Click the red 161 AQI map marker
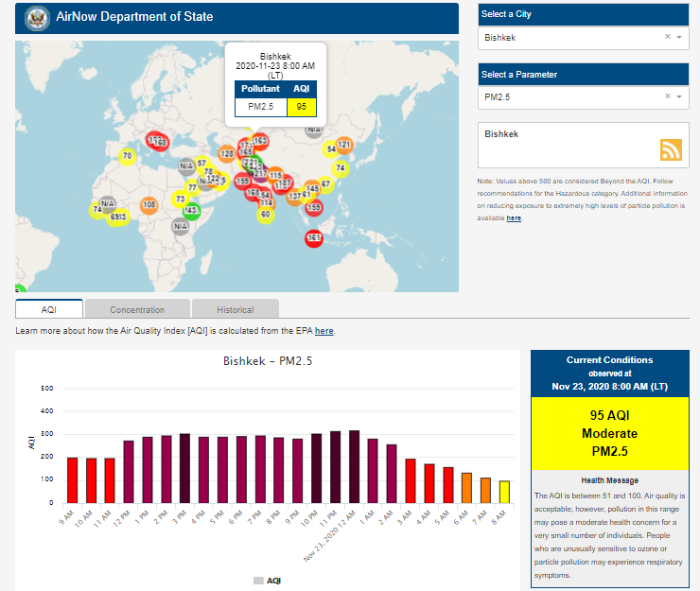The width and height of the screenshot is (700, 591). point(314,238)
